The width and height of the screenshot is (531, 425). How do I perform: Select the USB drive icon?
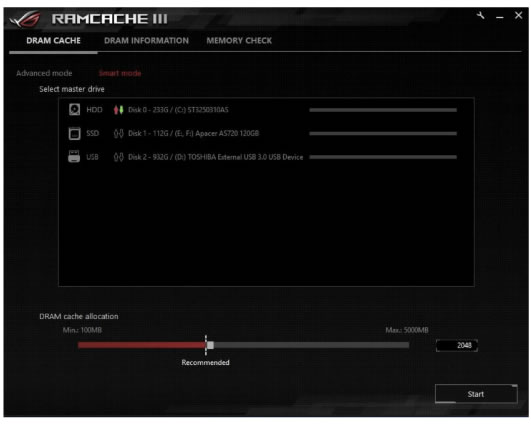pyautogui.click(x=74, y=157)
